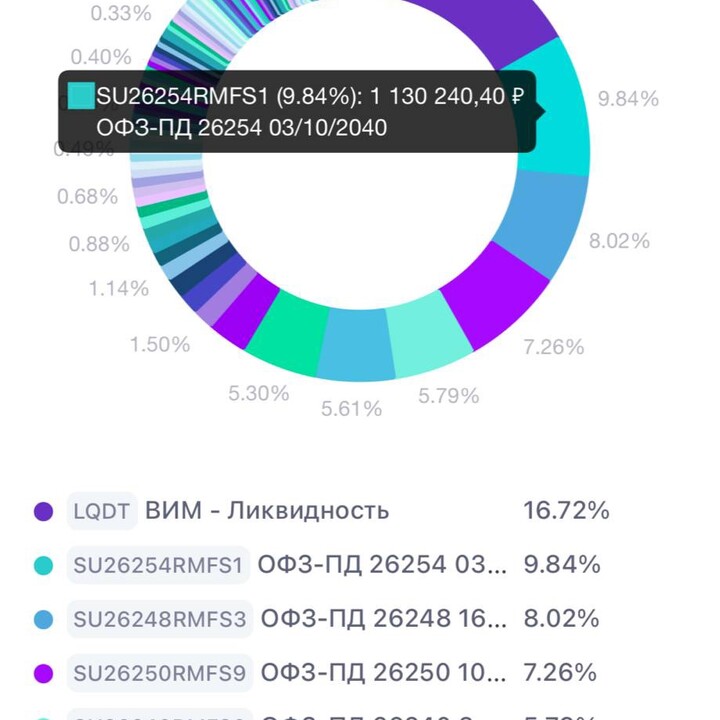
Task: Click the teal square in the tooltip
Action: [x=81, y=97]
